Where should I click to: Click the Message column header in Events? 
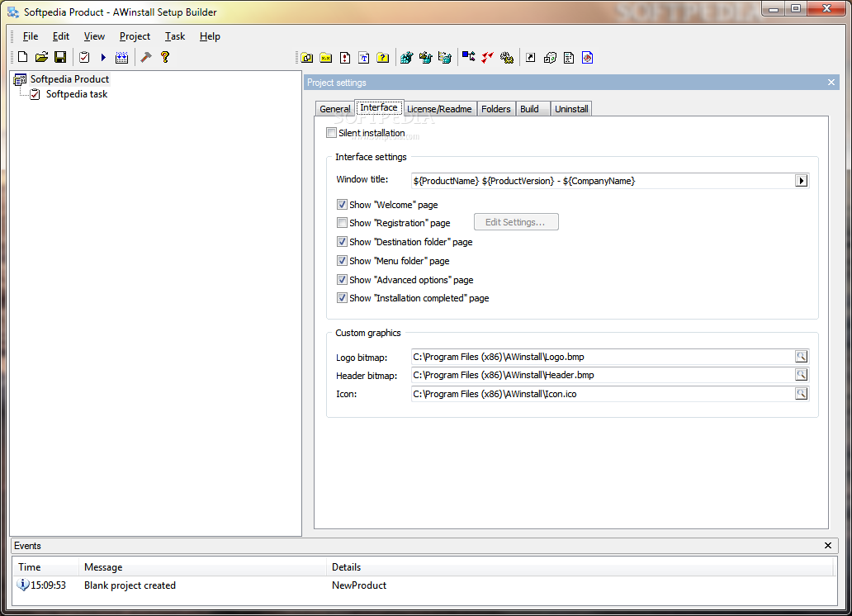click(x=202, y=567)
